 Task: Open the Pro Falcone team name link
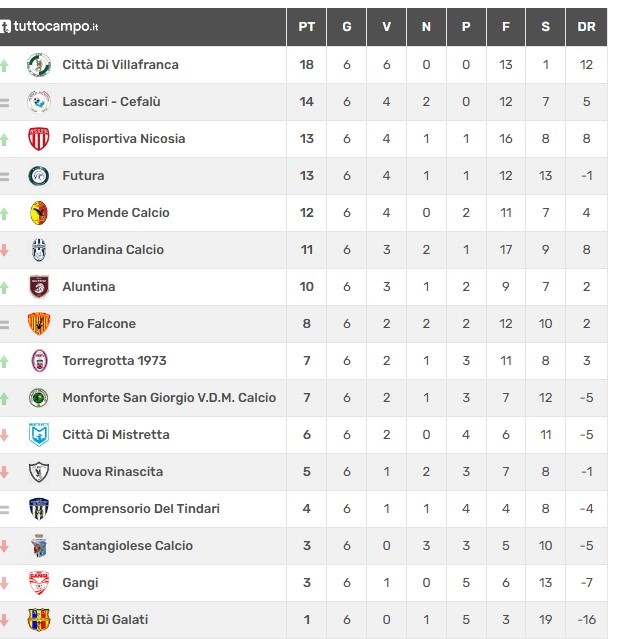click(99, 324)
